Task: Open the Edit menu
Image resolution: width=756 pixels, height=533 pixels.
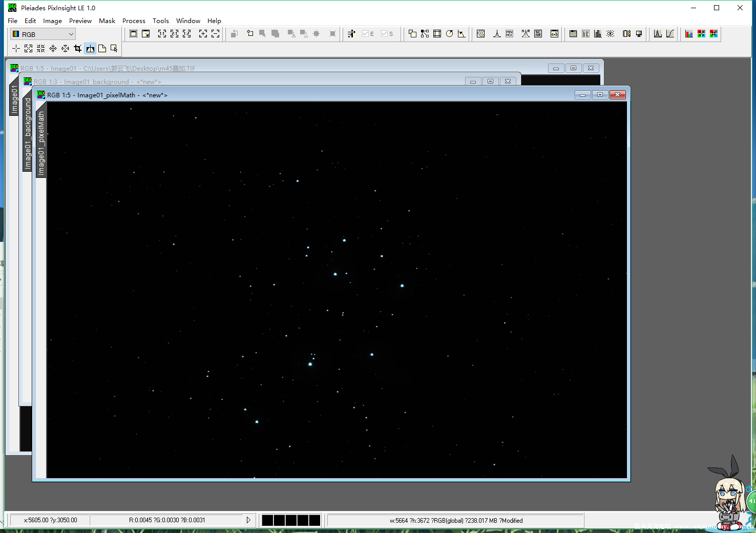Action: [x=30, y=21]
